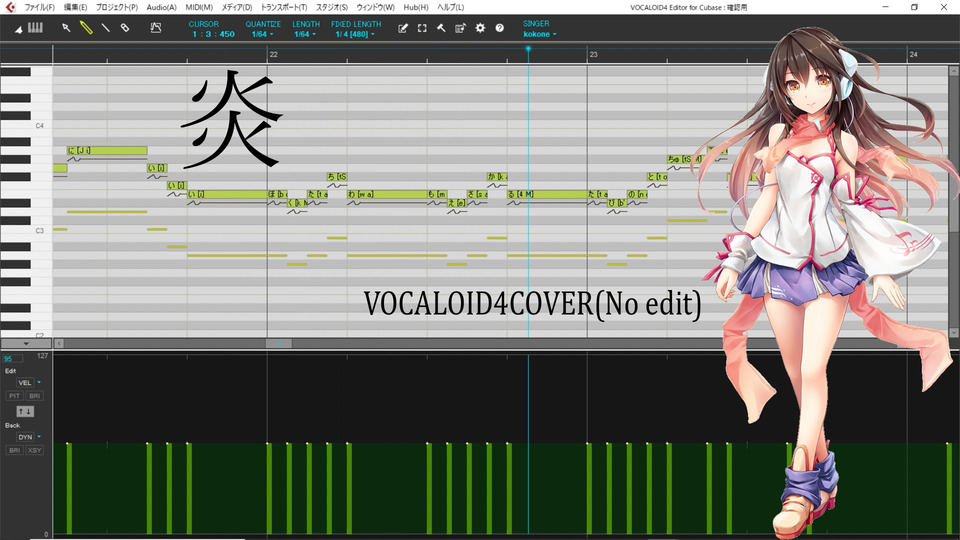
Task: Select the arrow pointer tool
Action: click(x=66, y=28)
